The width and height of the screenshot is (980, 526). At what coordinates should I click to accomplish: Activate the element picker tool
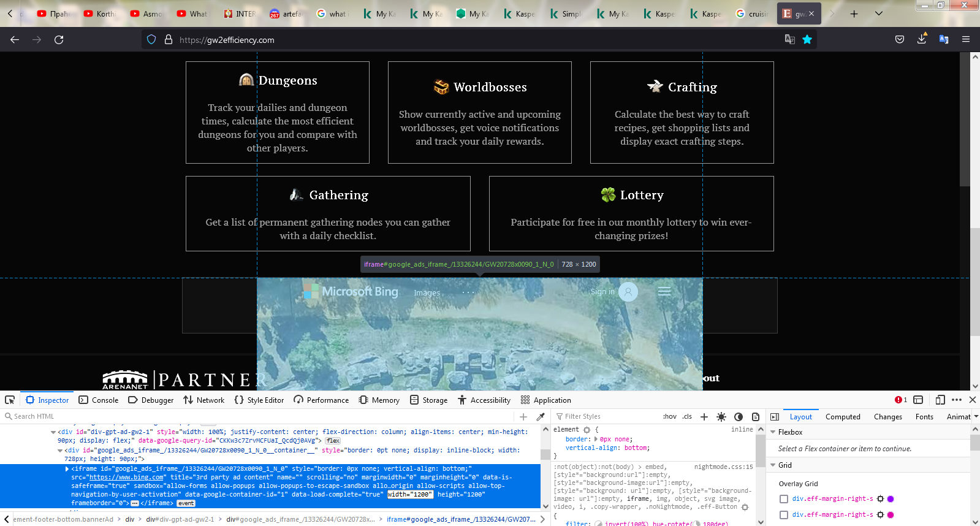pyautogui.click(x=10, y=400)
